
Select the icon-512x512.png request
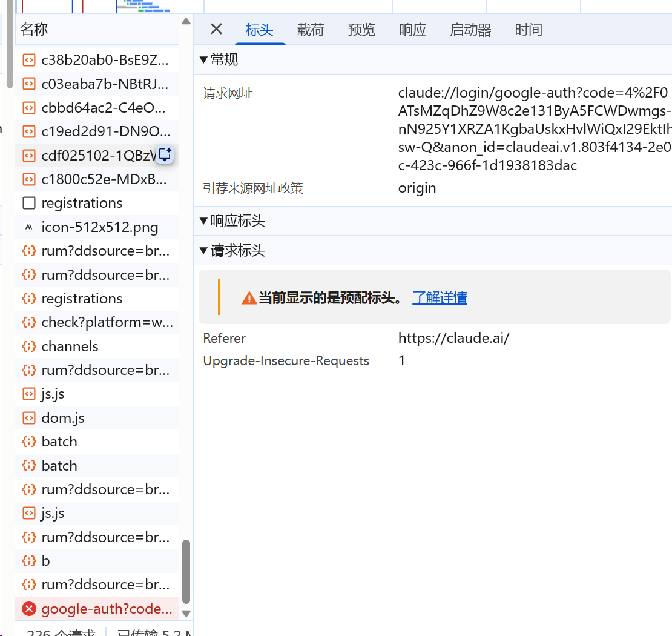coord(97,227)
